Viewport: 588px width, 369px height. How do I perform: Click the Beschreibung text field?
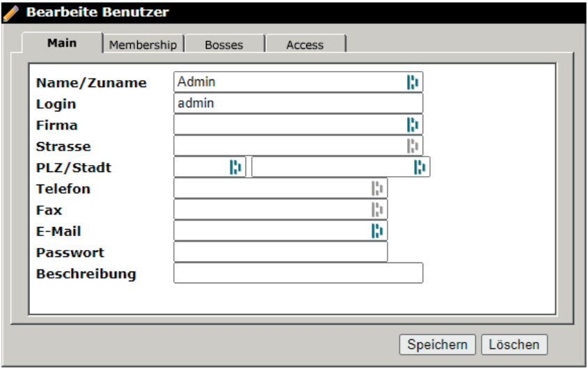point(298,273)
